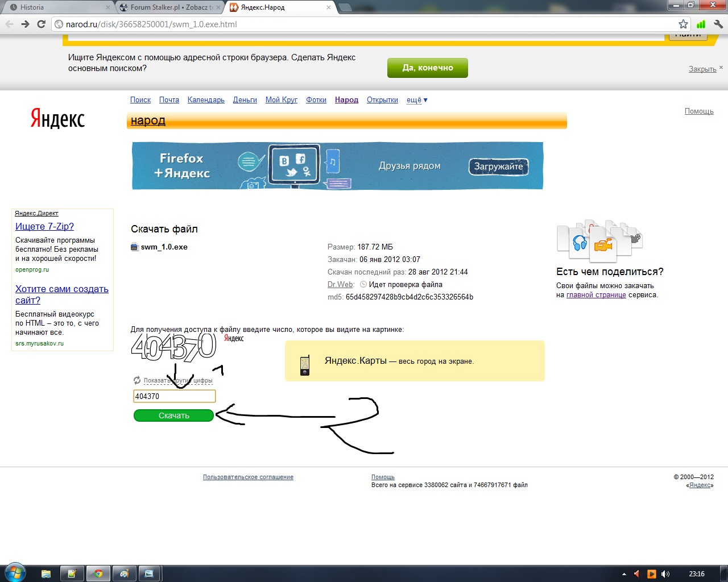Open the Почта link
The height and width of the screenshot is (582, 728).
[x=169, y=99]
